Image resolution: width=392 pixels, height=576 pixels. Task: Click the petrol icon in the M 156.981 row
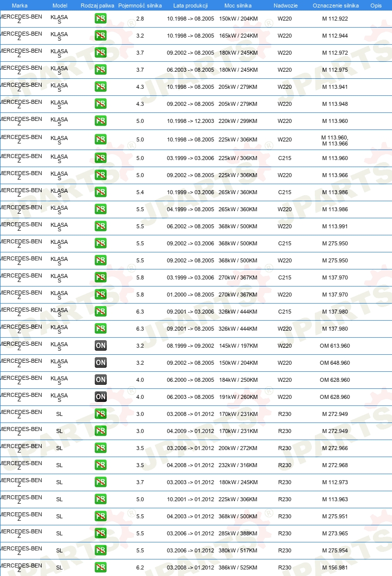(x=101, y=567)
